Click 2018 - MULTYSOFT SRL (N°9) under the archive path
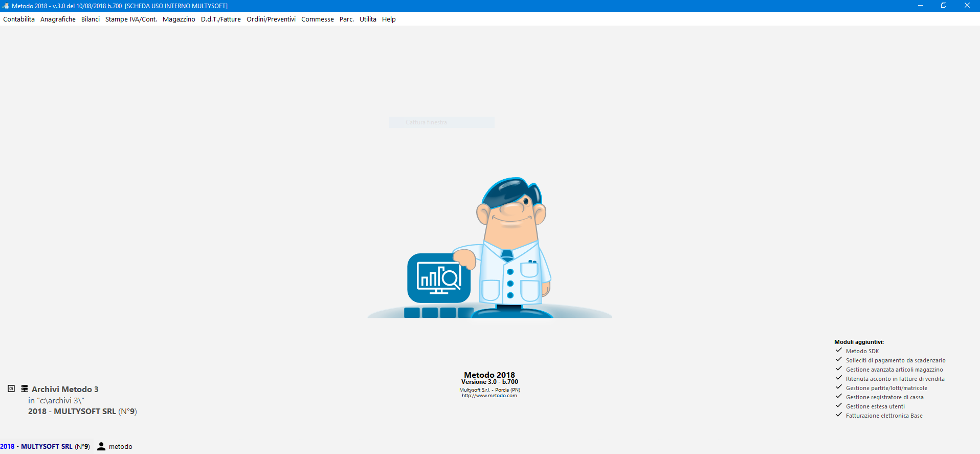The image size is (980, 454). coord(82,412)
